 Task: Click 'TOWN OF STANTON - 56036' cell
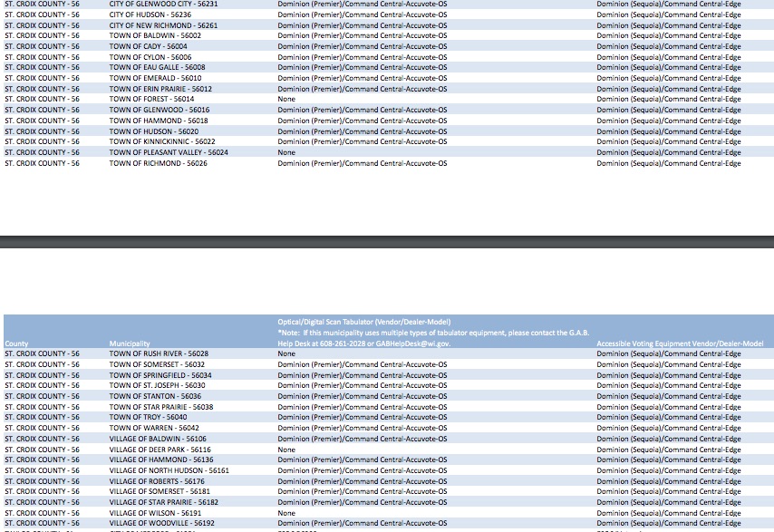(155, 396)
